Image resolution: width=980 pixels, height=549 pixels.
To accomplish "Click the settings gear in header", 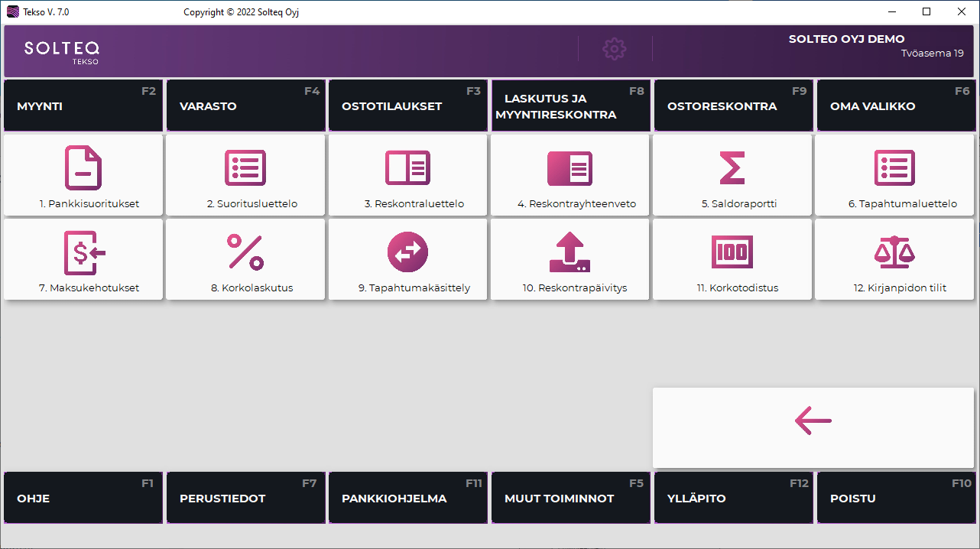I will click(x=615, y=49).
